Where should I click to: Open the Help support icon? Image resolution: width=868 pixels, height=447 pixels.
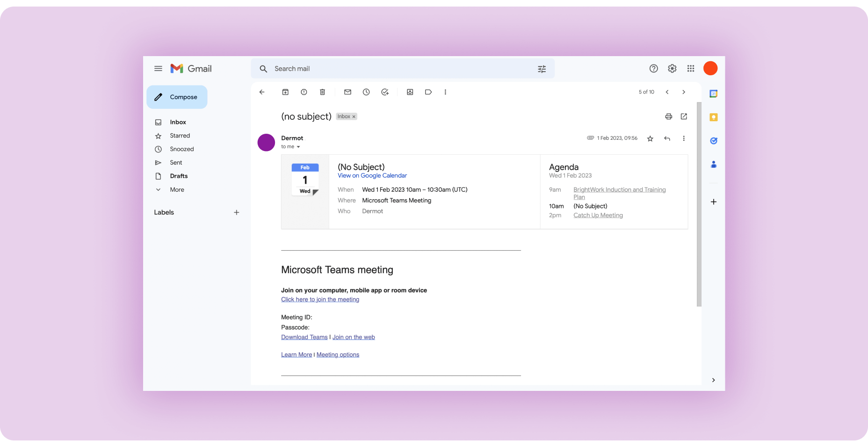tap(653, 69)
